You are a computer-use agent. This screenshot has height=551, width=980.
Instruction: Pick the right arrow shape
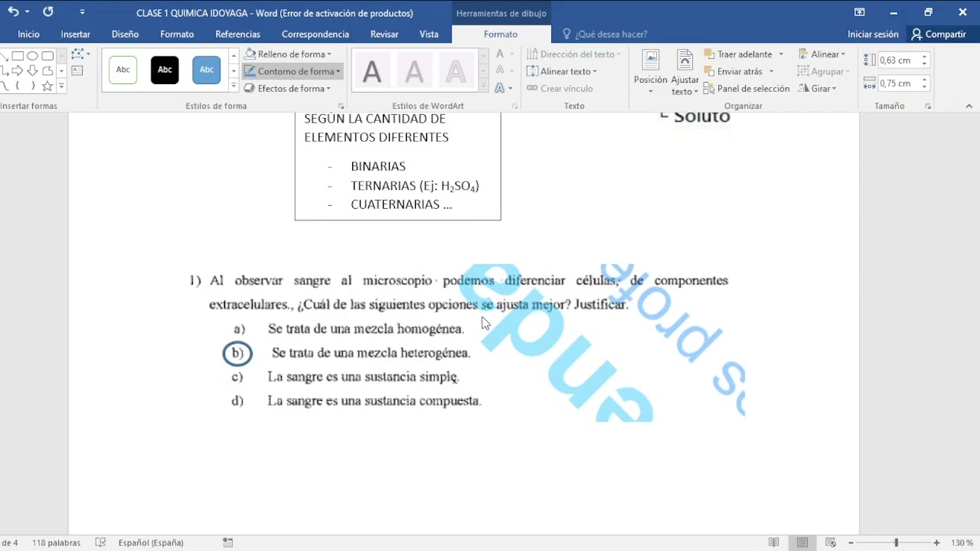tap(18, 70)
